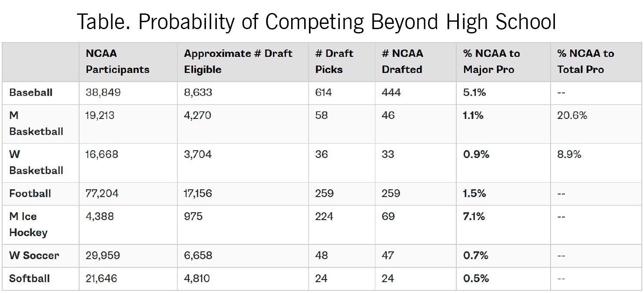Click Baseball's 38,849 participants cell
This screenshot has height=293, width=644.
(x=103, y=93)
